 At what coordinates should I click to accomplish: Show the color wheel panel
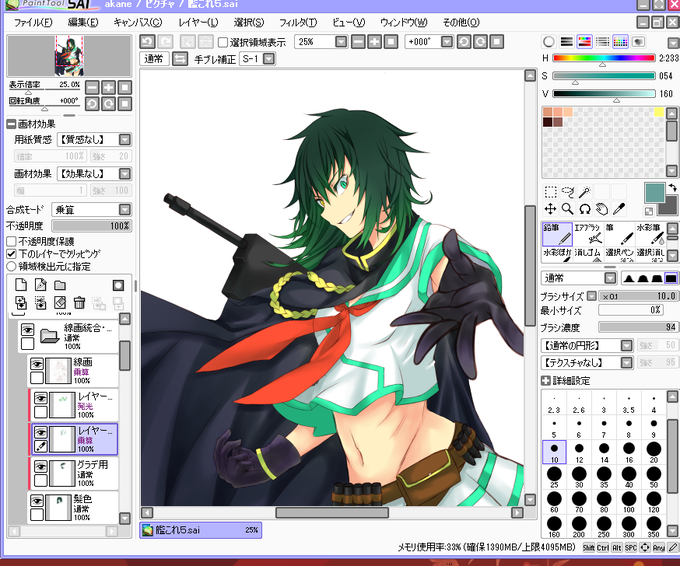[549, 42]
